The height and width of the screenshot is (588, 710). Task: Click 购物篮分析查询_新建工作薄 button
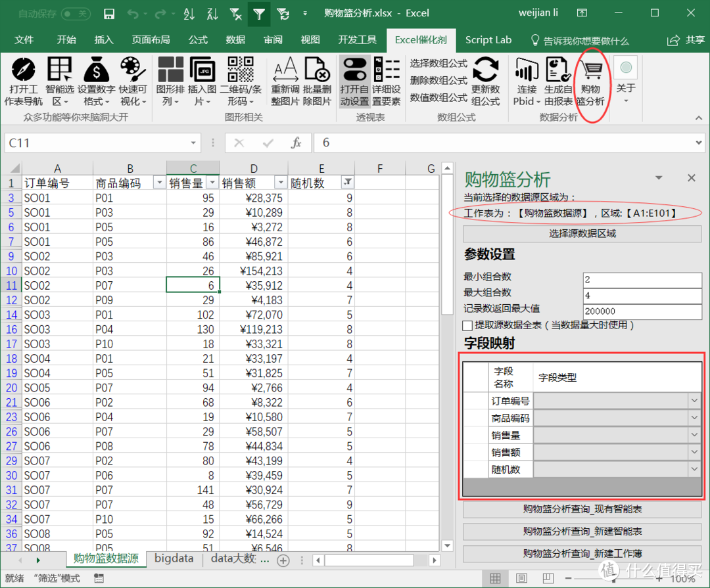click(581, 553)
